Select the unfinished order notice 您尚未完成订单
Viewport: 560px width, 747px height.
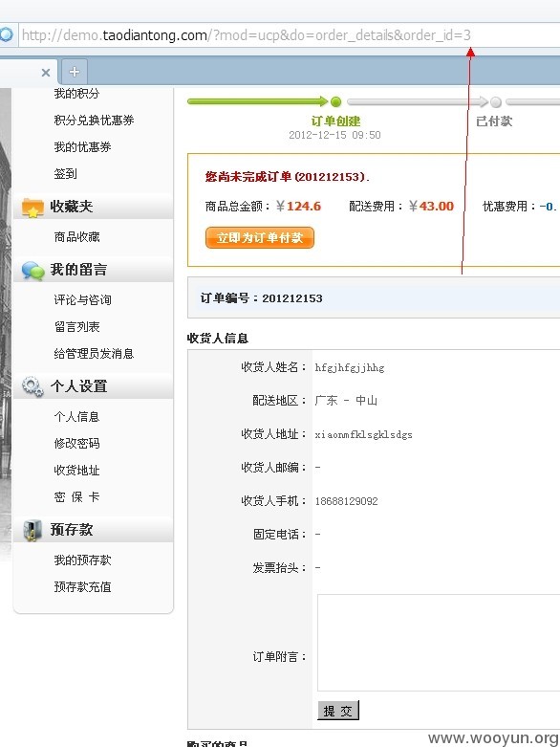[x=248, y=177]
